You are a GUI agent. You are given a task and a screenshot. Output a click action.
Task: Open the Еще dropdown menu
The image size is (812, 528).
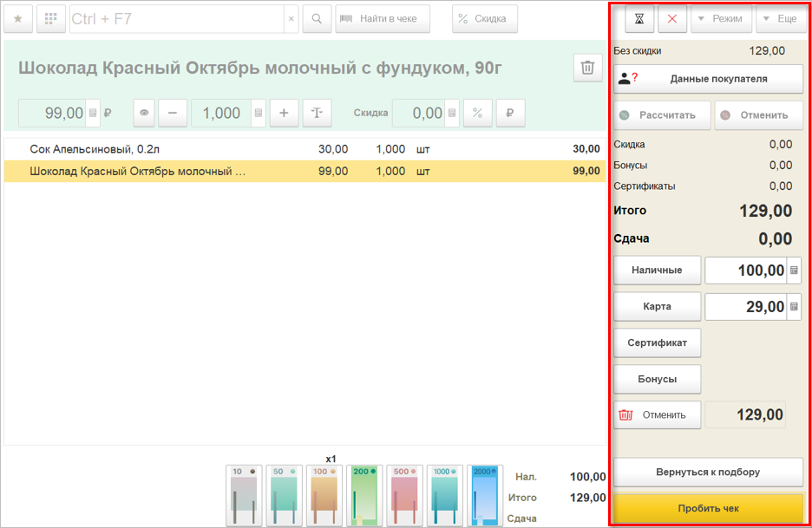781,18
